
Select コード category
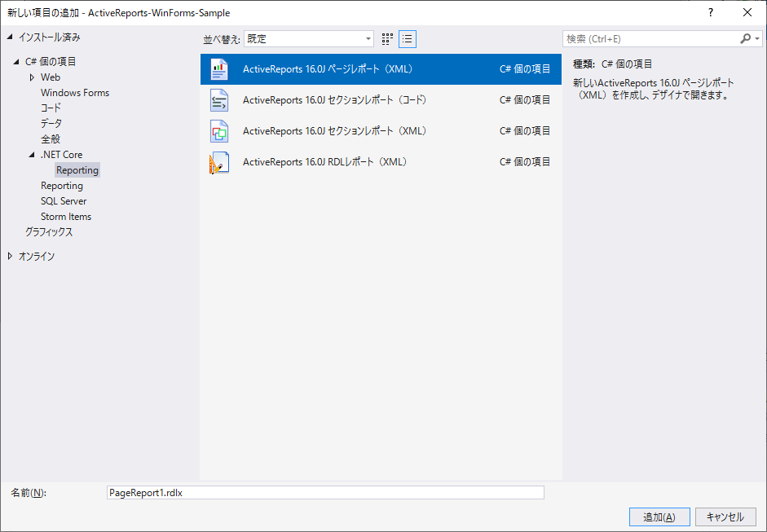pos(51,108)
